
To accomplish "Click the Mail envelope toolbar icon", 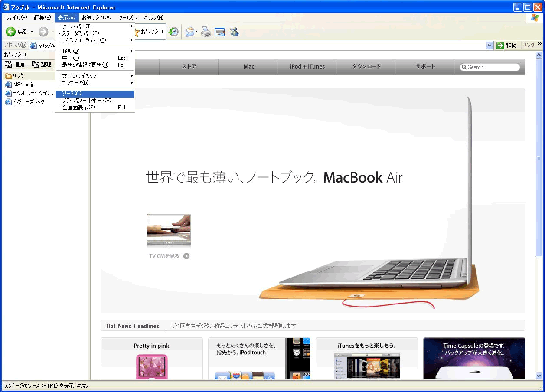I will tap(189, 32).
